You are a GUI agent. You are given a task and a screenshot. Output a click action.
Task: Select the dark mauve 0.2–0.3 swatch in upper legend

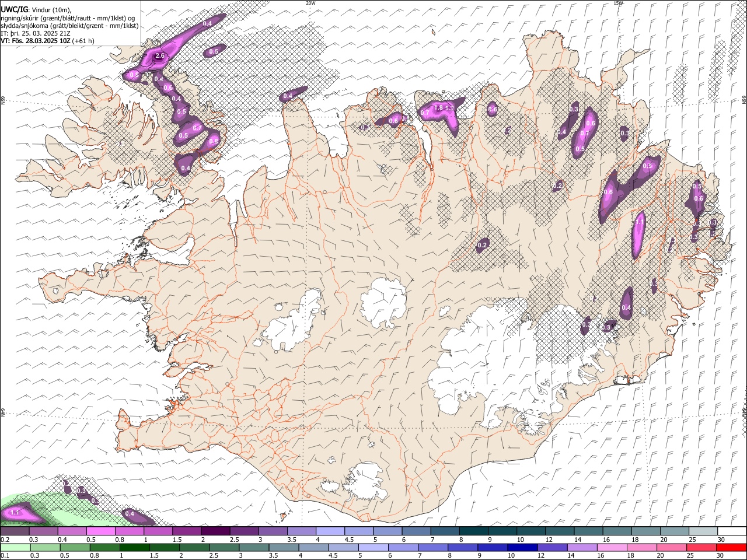coord(15,531)
